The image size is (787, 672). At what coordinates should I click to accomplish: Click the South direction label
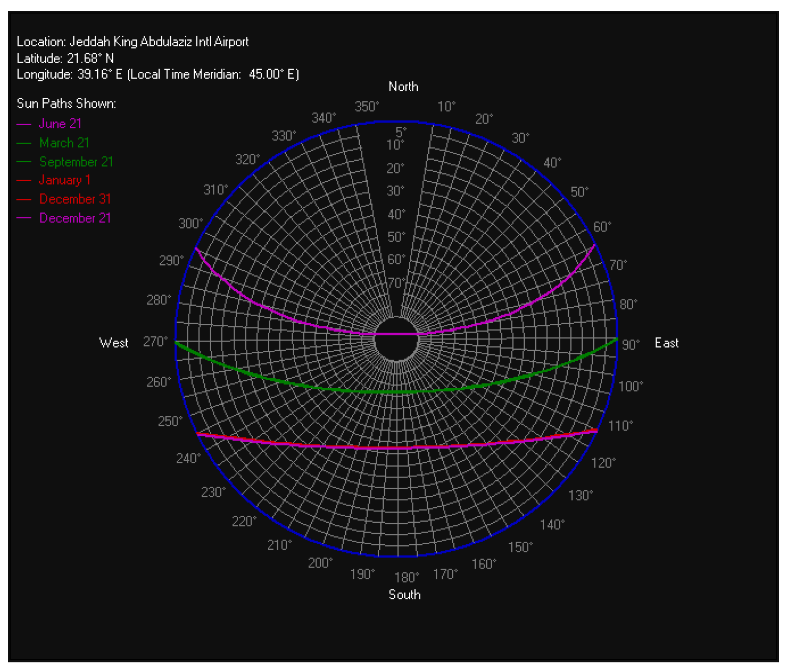pos(404,595)
